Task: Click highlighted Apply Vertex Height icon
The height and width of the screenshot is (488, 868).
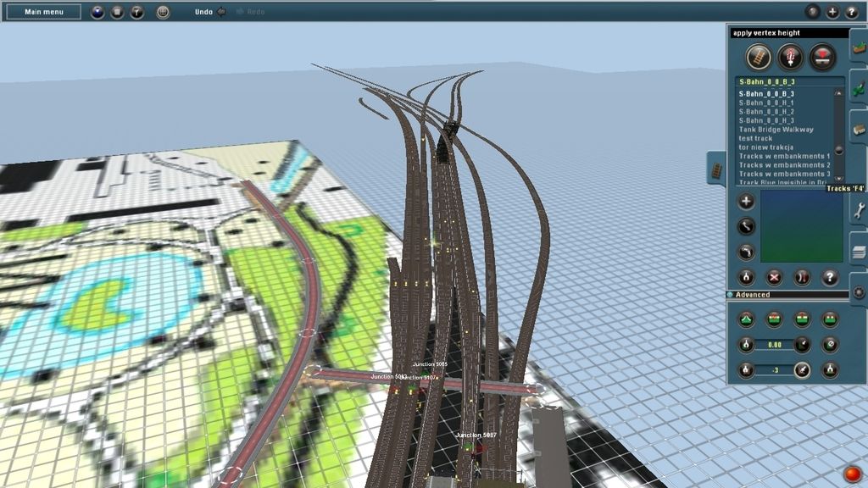Action: 802,370
